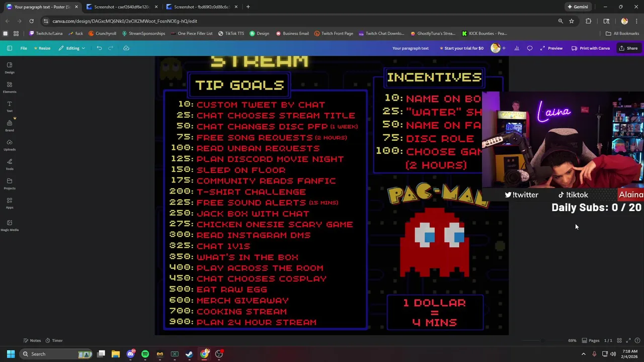Open the Uploads panel
644x362 pixels.
tap(10, 145)
